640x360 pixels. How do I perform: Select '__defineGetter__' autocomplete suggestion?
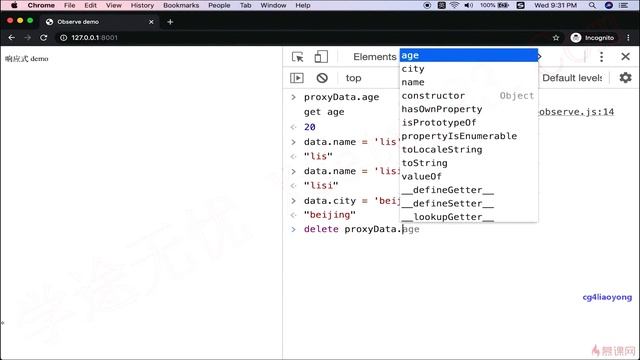click(469, 190)
